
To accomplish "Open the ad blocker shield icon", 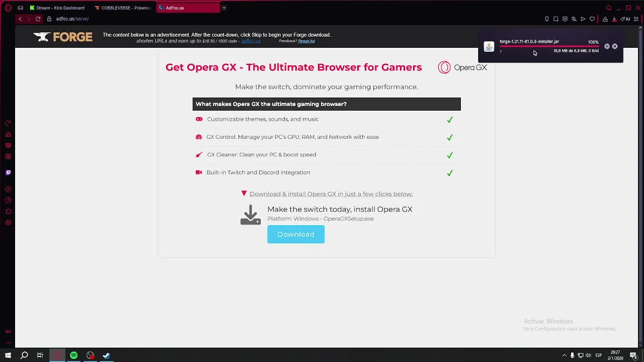I will pyautogui.click(x=565, y=19).
